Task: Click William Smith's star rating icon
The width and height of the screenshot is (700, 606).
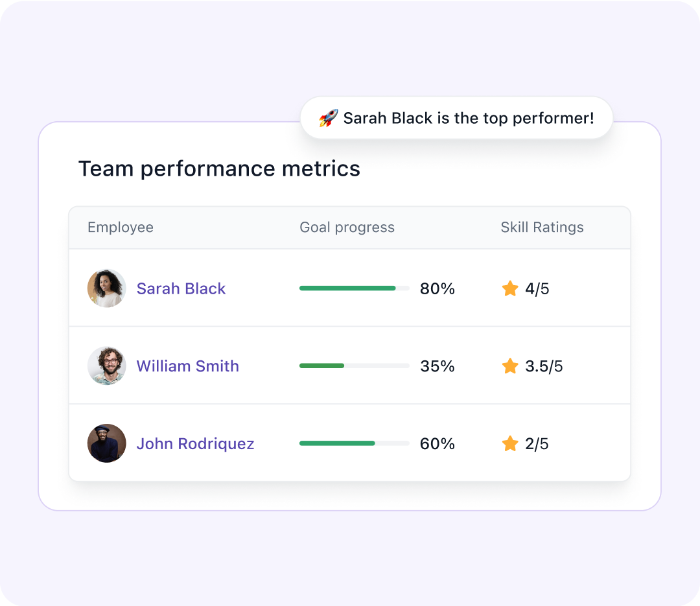Action: [x=510, y=366]
